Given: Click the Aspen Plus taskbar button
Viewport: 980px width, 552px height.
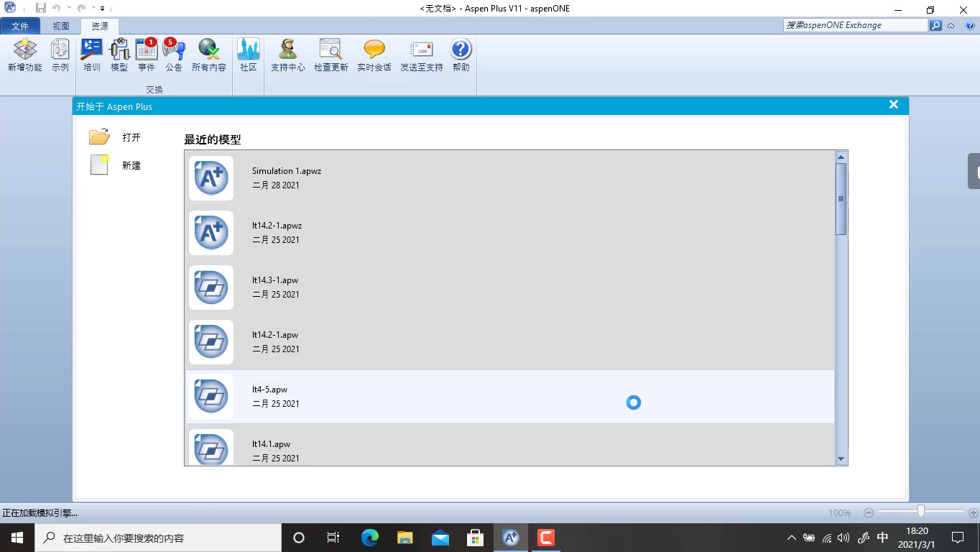Looking at the screenshot, I should (511, 538).
